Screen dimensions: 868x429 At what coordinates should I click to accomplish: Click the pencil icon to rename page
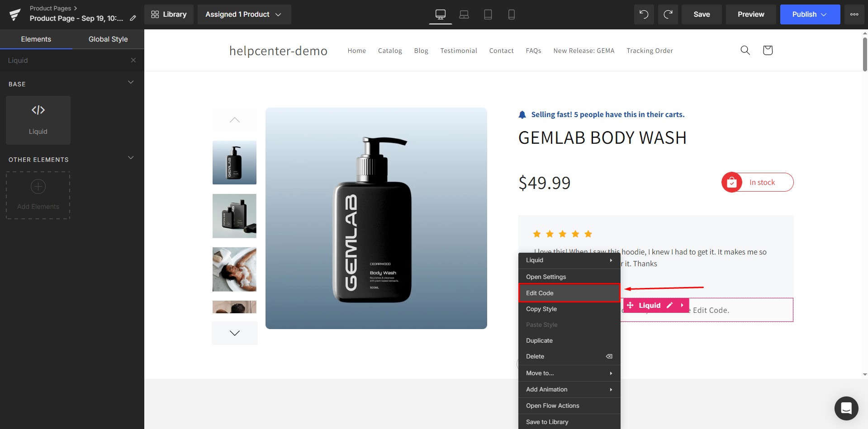tap(133, 19)
